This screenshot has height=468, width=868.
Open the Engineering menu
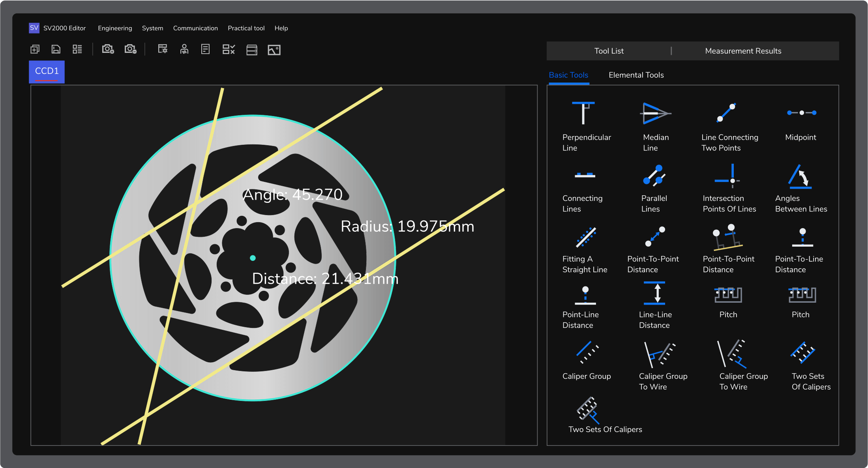(x=115, y=28)
